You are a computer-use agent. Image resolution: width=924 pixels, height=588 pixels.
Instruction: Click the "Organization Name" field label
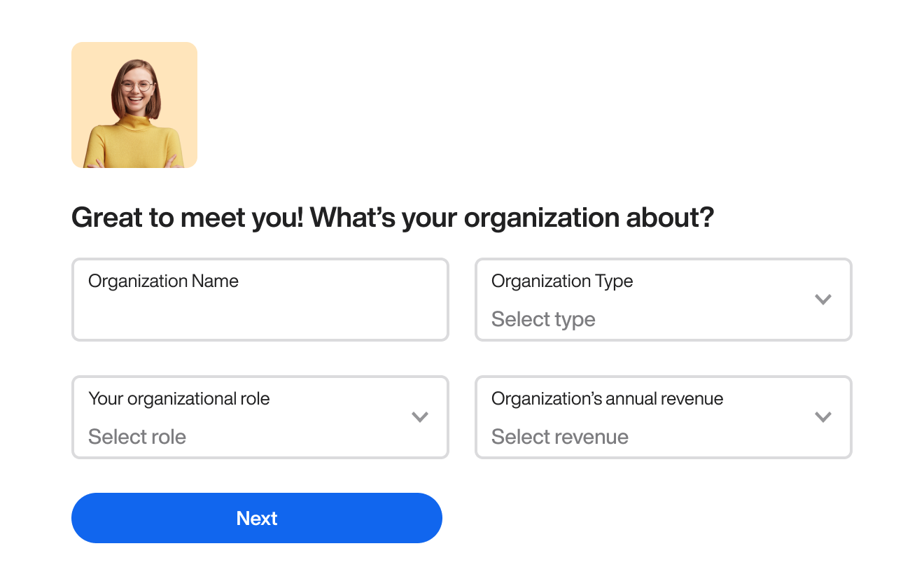coord(163,281)
